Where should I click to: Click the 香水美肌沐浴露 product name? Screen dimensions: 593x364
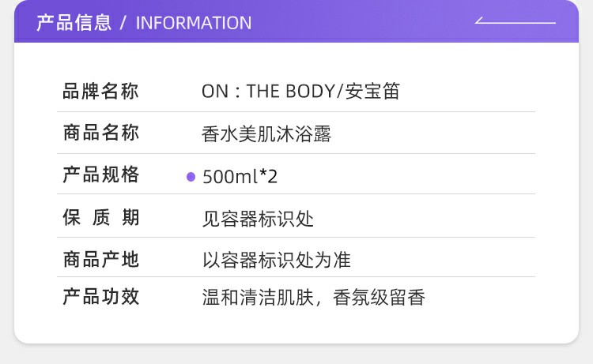point(266,134)
